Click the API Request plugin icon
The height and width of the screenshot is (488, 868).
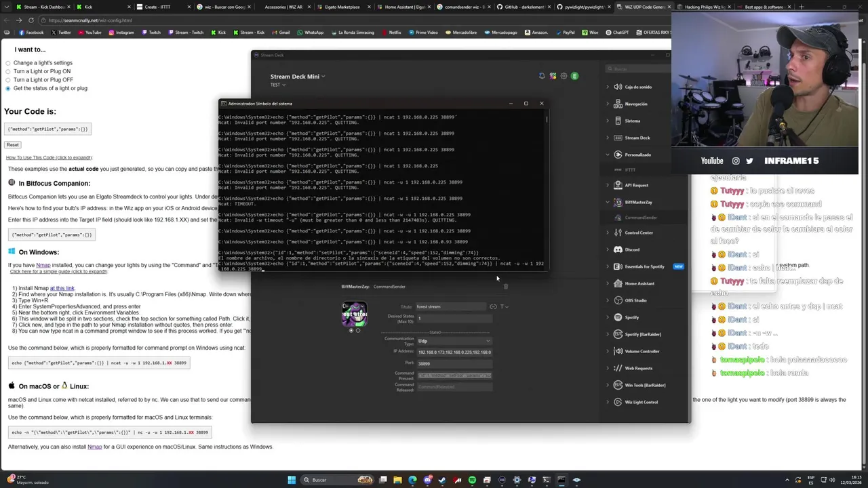pos(618,185)
